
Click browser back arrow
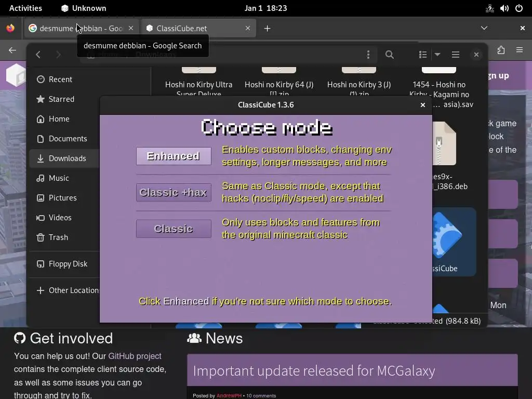(x=12, y=50)
